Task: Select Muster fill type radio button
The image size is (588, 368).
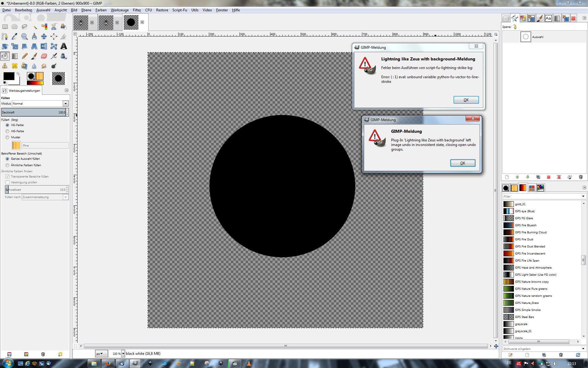Action: (x=7, y=137)
